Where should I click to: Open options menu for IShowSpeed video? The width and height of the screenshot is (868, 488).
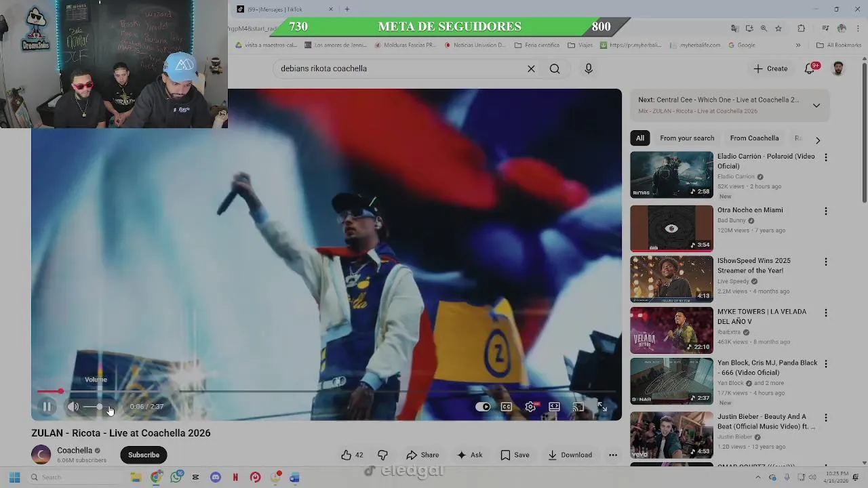[825, 262]
